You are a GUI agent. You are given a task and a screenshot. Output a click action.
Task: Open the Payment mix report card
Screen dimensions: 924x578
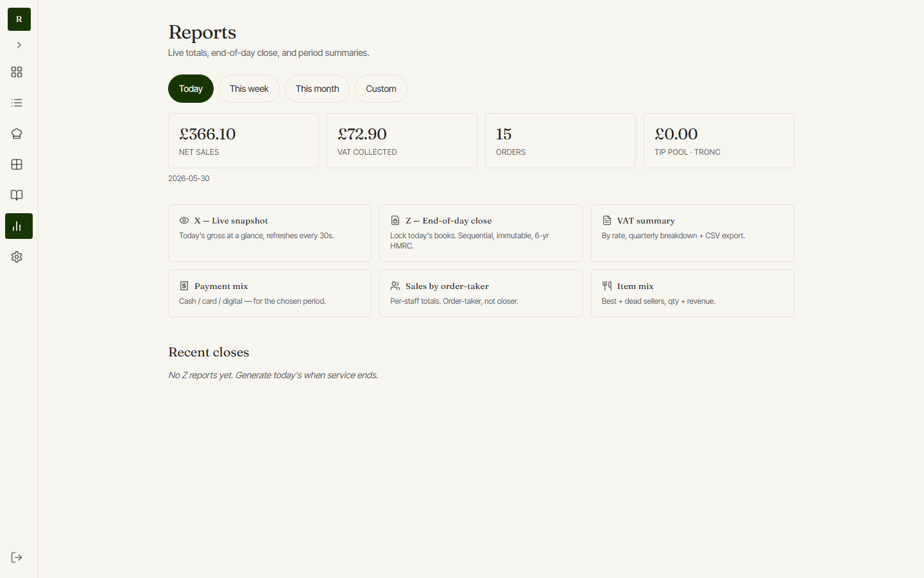point(269,293)
